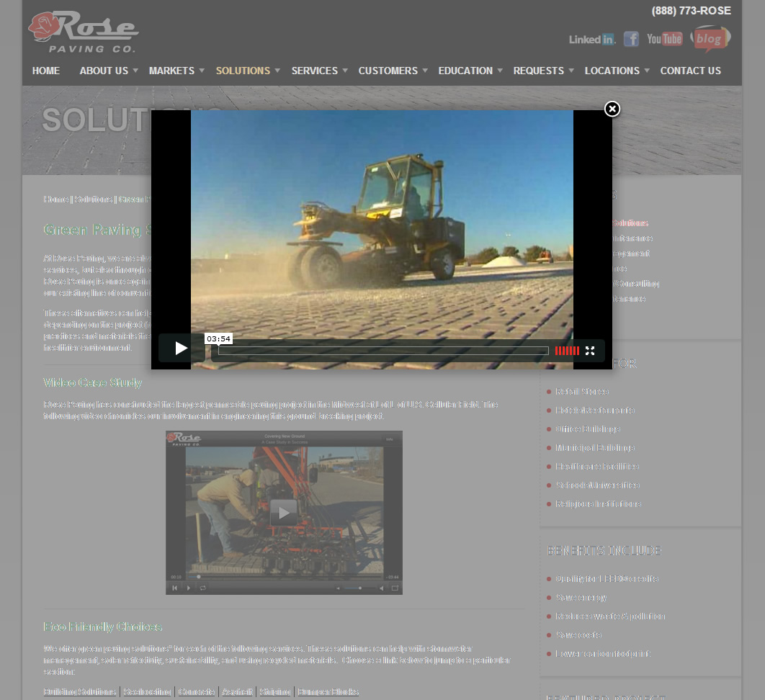Expand the REQUESTS dropdown arrow
The height and width of the screenshot is (700, 765).
coord(571,71)
